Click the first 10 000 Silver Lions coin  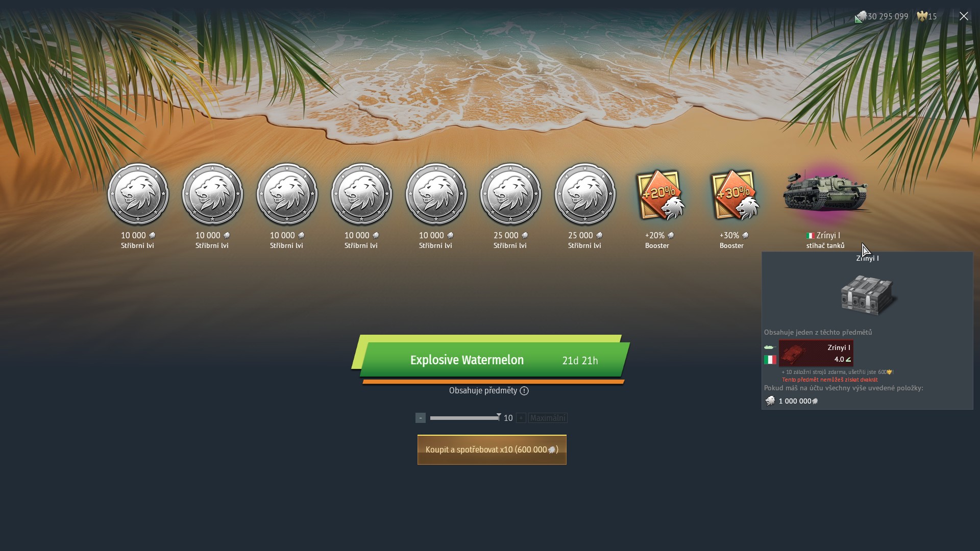(x=138, y=194)
